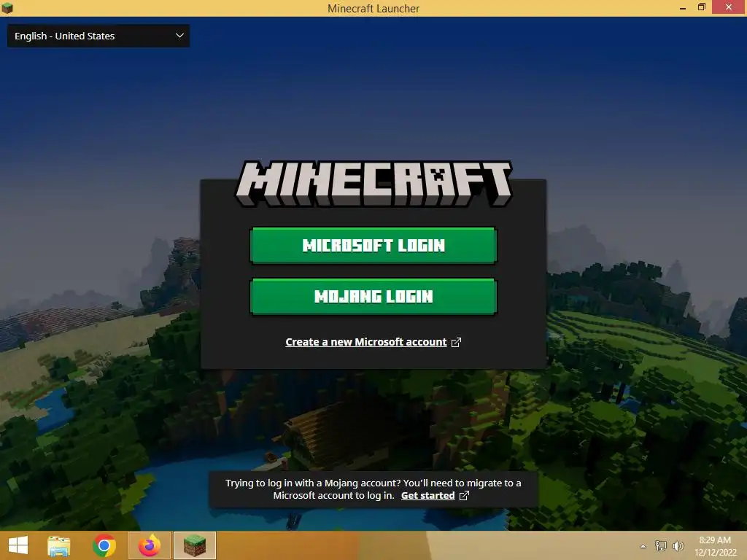Show hidden system tray icons arrow
The height and width of the screenshot is (560, 747).
click(643, 546)
